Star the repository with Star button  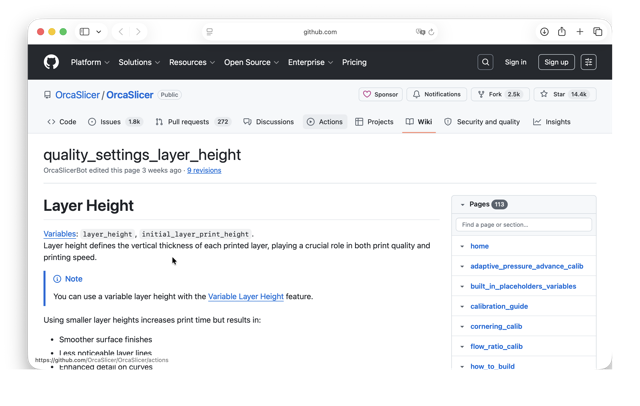click(x=564, y=94)
